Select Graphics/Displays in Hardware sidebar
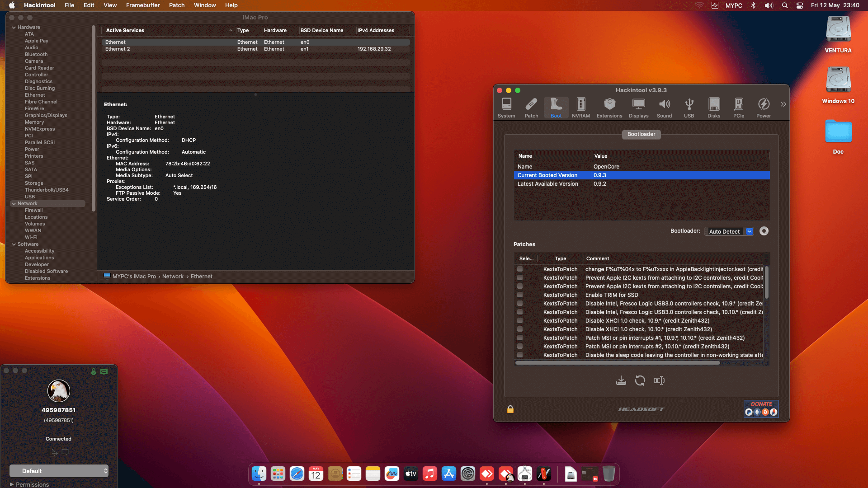The width and height of the screenshot is (868, 488). (46, 116)
